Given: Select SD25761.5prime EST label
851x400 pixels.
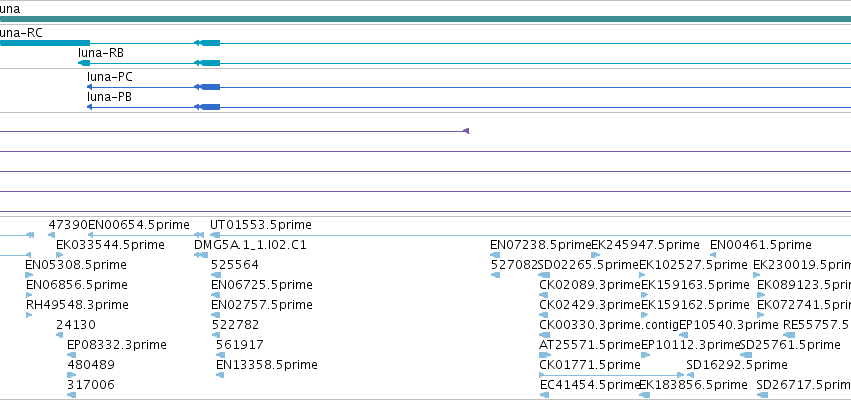Looking at the screenshot, I should (790, 345).
